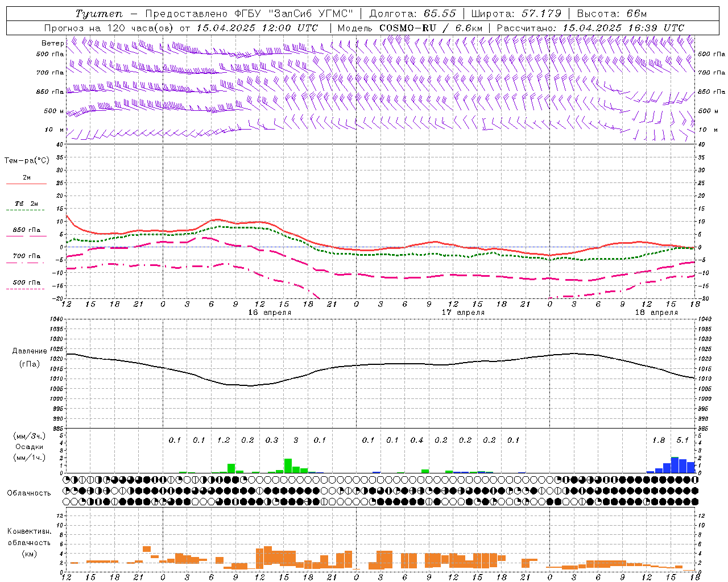Click the Tyumen station title

pos(99,14)
